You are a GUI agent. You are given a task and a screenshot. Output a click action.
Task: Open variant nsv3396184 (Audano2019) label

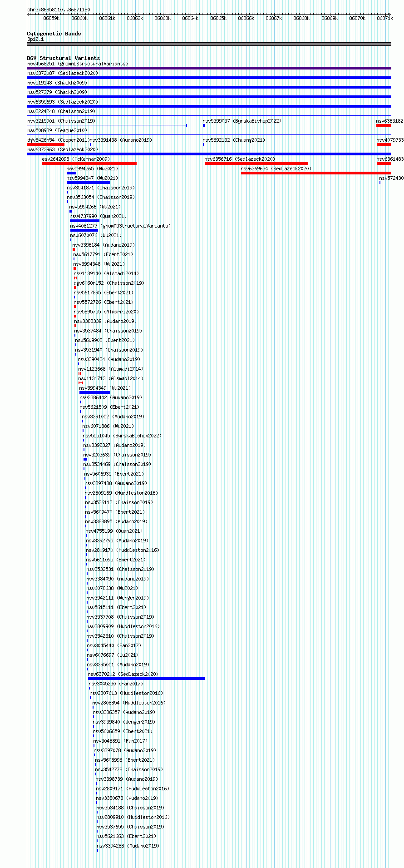104,245
